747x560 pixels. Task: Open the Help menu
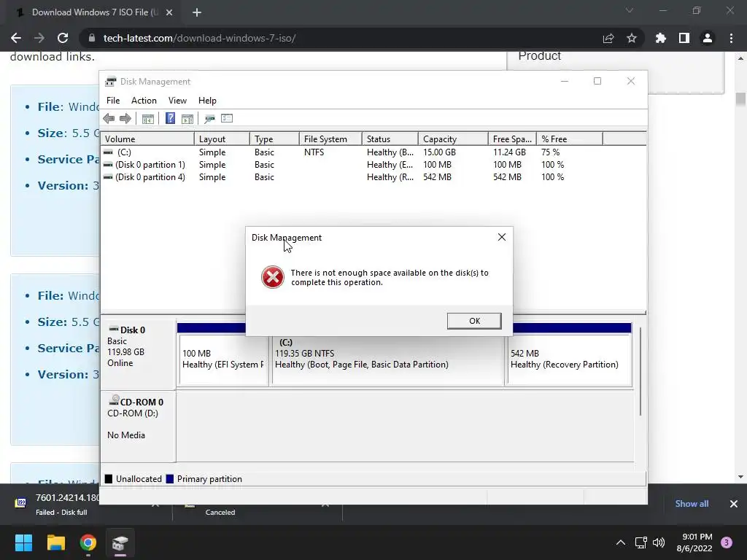point(207,101)
